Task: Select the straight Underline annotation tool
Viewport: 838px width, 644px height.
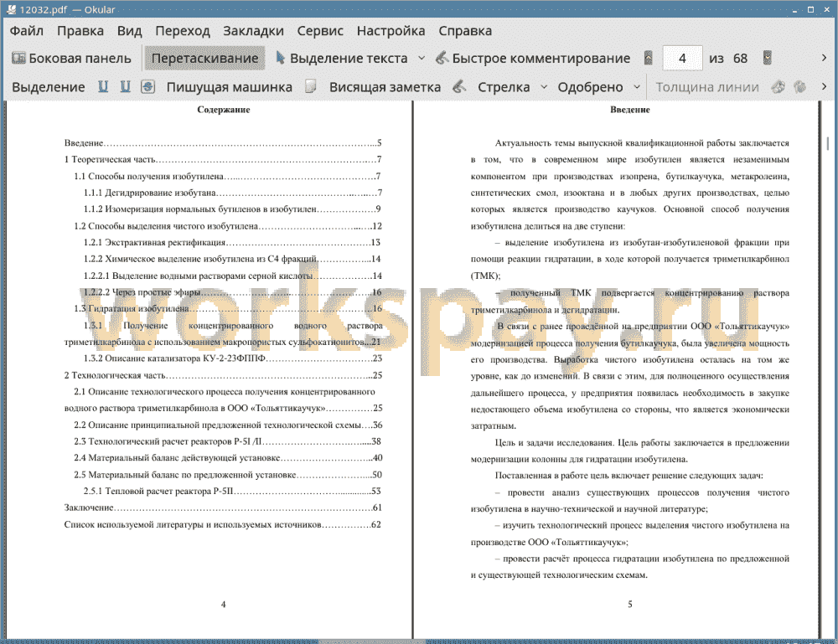Action: point(102,86)
